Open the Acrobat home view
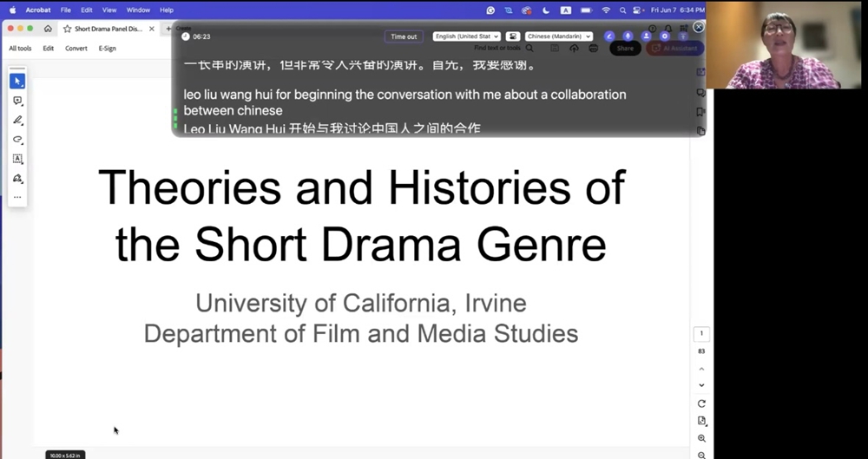Viewport: 868px width, 459px height. (48, 29)
